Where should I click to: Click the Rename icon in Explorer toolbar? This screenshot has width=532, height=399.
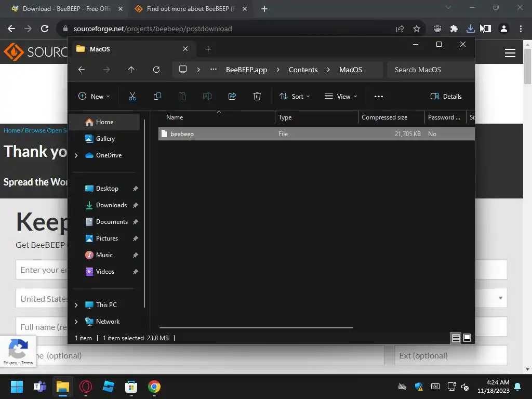[x=207, y=96]
